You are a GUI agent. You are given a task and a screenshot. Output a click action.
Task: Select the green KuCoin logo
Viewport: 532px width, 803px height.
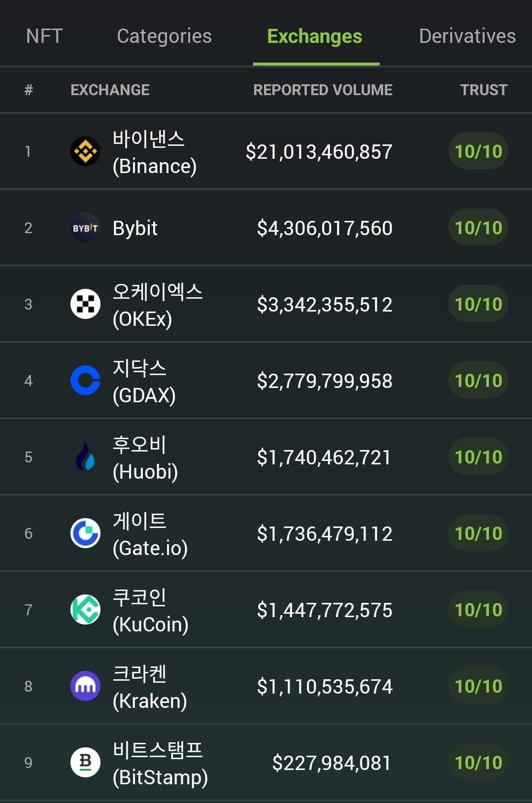click(85, 610)
